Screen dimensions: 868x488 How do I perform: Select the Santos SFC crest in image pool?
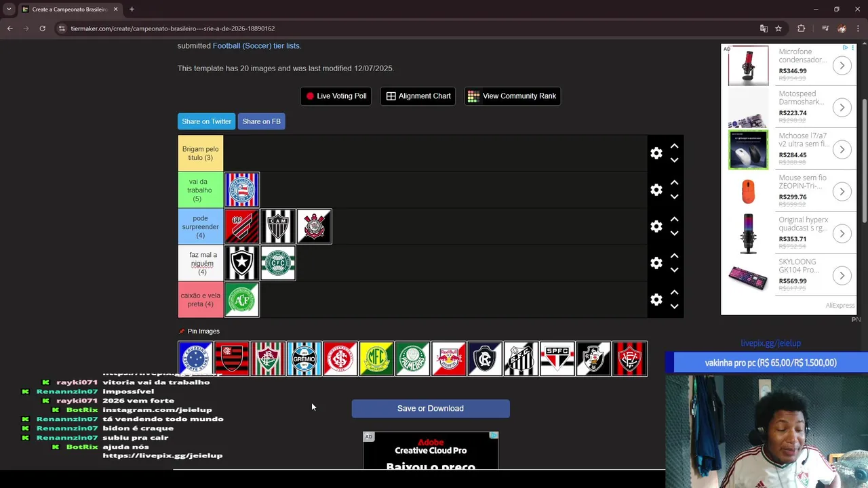521,359
